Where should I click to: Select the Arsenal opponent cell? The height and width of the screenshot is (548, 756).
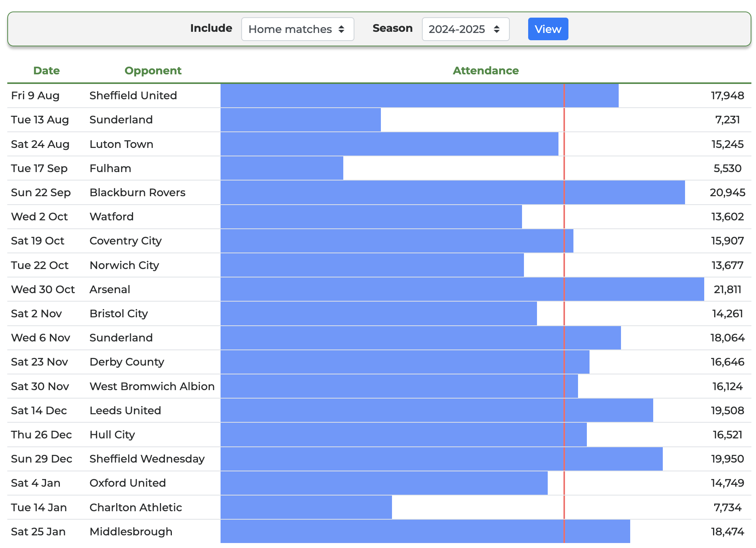(110, 289)
